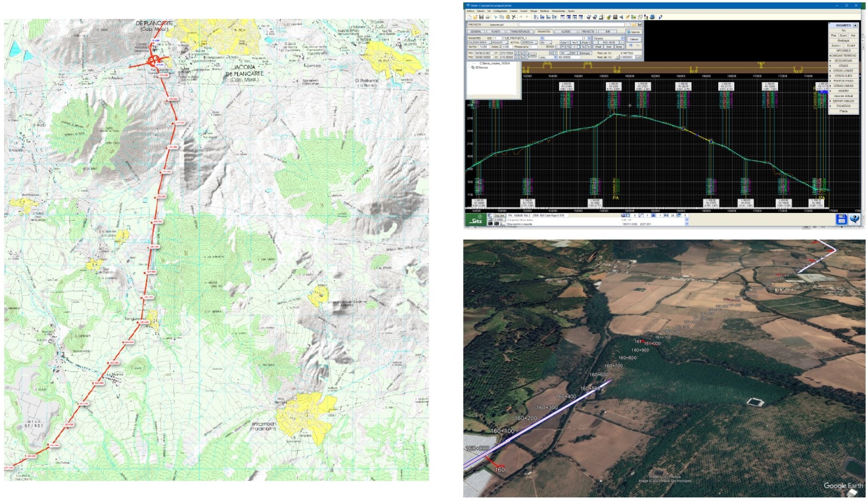Open the EJE_PROPUESTA_1 axis dropdown
The width and height of the screenshot is (868, 501).
tap(542, 38)
